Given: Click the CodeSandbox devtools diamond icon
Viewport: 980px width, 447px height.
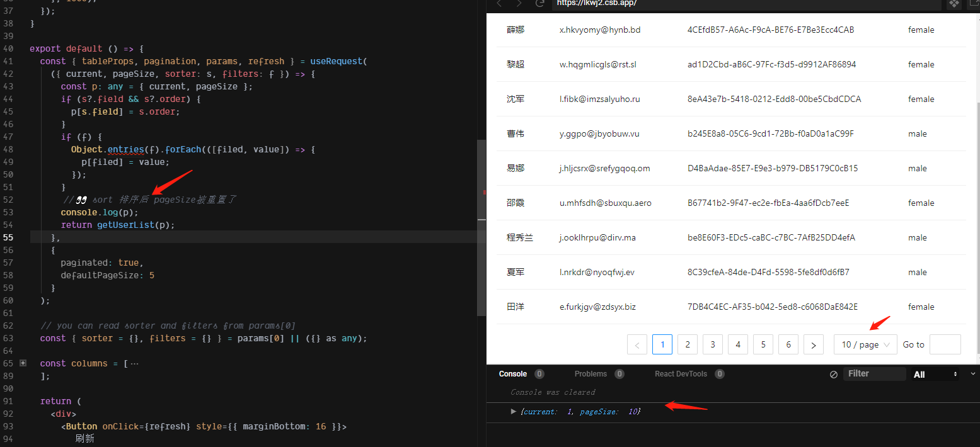Looking at the screenshot, I should (x=954, y=4).
